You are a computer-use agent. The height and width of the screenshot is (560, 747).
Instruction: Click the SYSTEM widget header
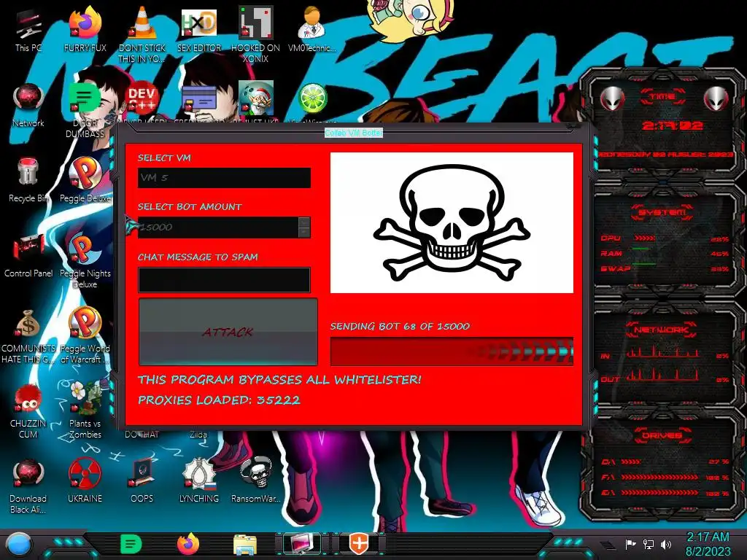pos(661,211)
